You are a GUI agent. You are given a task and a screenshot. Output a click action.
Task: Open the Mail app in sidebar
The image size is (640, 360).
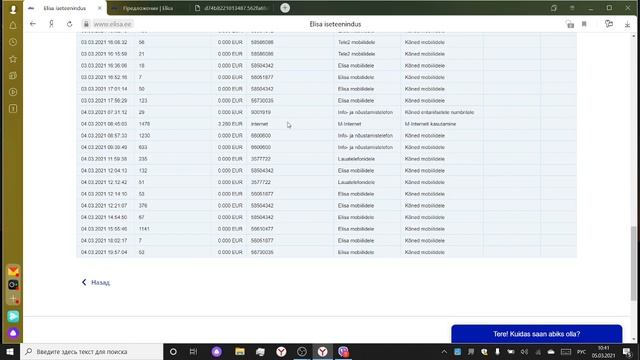(13, 271)
